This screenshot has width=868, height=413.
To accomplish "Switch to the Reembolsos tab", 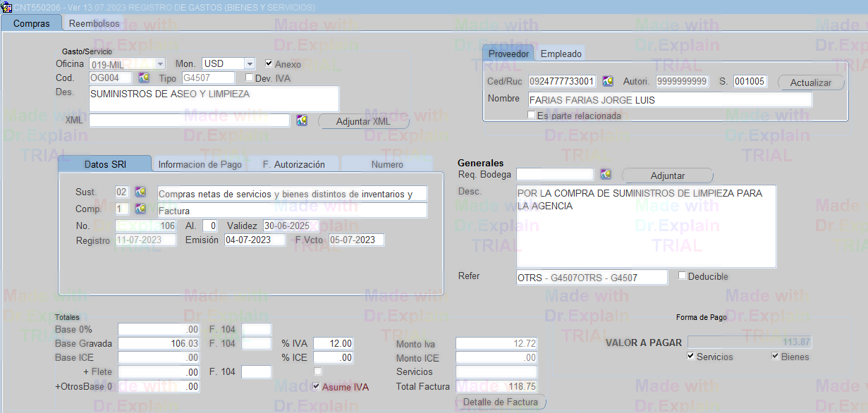I will point(94,23).
